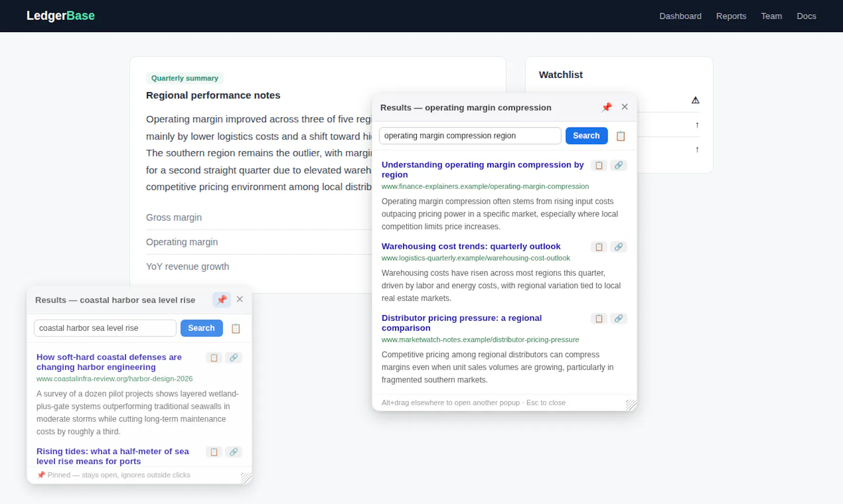Viewport: 843px width, 504px height.
Task: Click the clipboard icon beside the coastal harbor Search button
Action: 236,328
